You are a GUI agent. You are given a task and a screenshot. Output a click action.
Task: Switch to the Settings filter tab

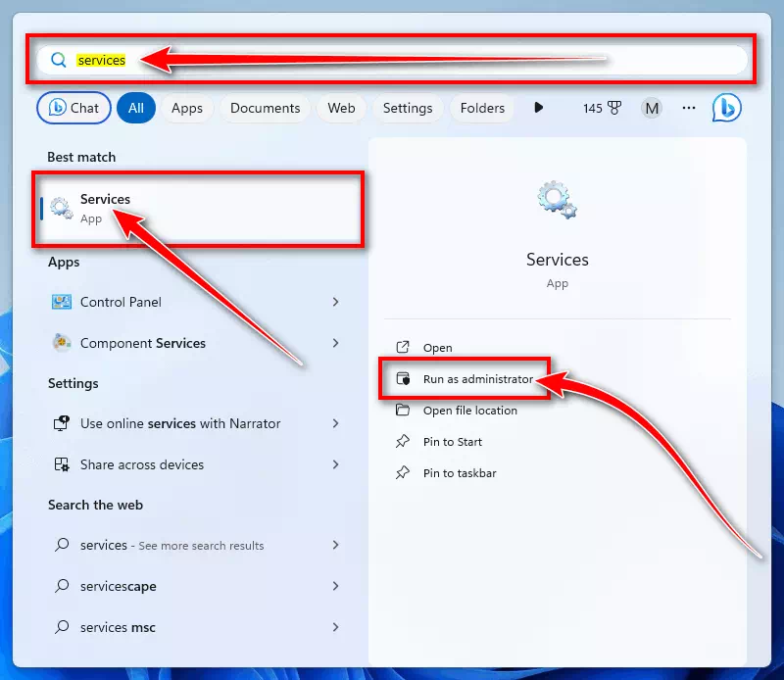[408, 108]
